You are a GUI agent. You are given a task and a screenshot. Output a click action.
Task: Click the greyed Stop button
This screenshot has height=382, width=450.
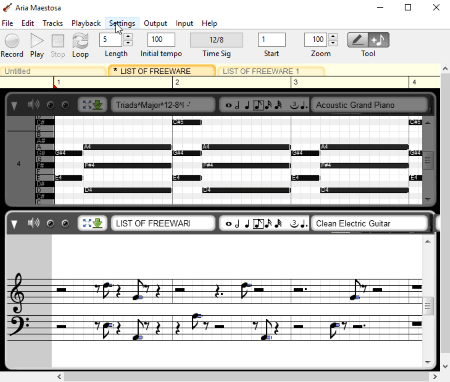58,41
